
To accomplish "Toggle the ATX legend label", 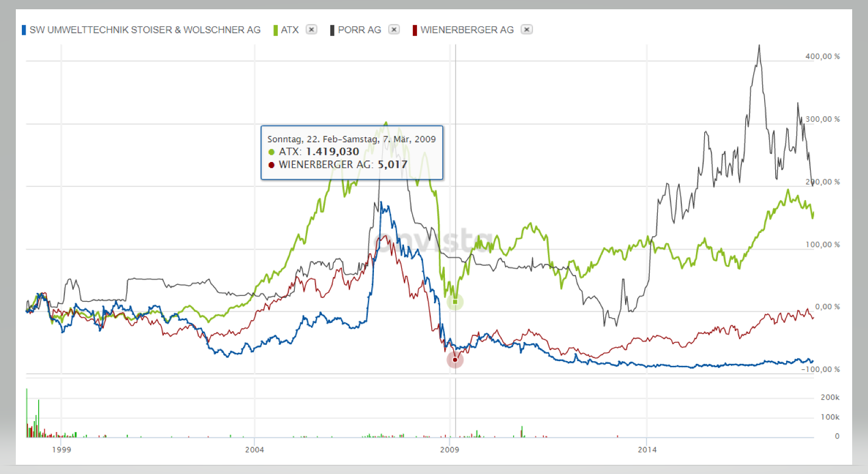I will click(x=290, y=30).
